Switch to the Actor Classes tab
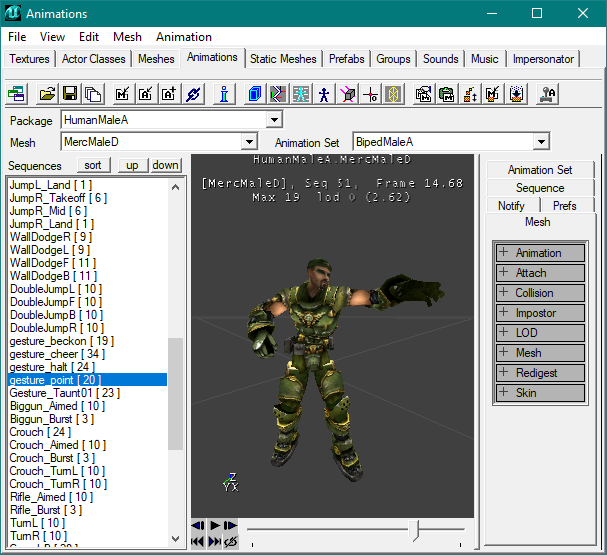Image resolution: width=607 pixels, height=555 pixels. (94, 59)
